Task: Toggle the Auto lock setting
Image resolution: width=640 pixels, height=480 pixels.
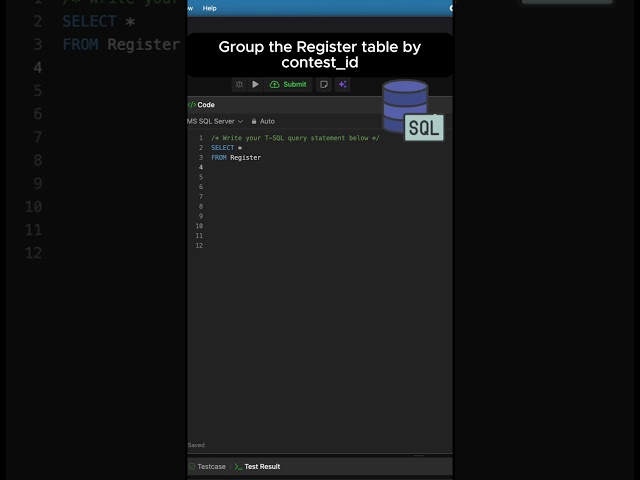Action: (x=263, y=121)
